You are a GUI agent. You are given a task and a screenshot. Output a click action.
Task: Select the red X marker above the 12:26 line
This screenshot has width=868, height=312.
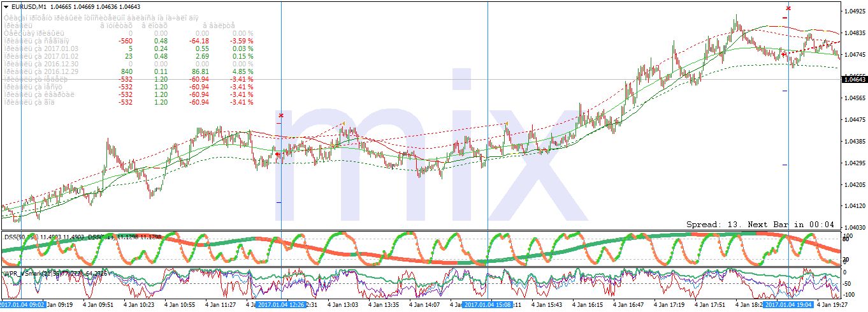(280, 115)
